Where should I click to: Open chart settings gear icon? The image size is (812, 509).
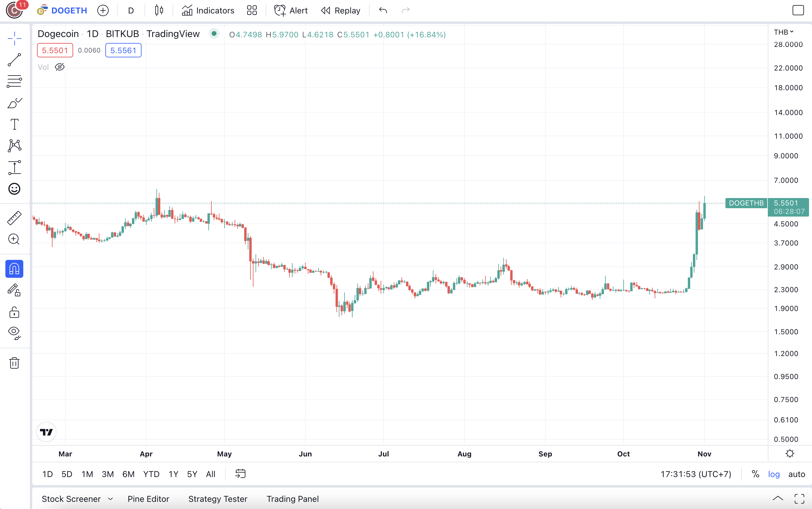coord(790,453)
